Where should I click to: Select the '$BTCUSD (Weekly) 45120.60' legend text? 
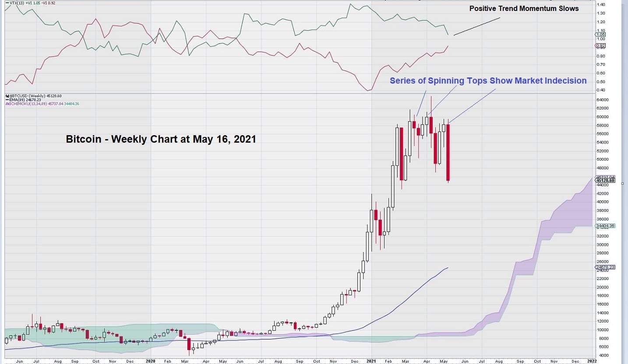pos(35,96)
